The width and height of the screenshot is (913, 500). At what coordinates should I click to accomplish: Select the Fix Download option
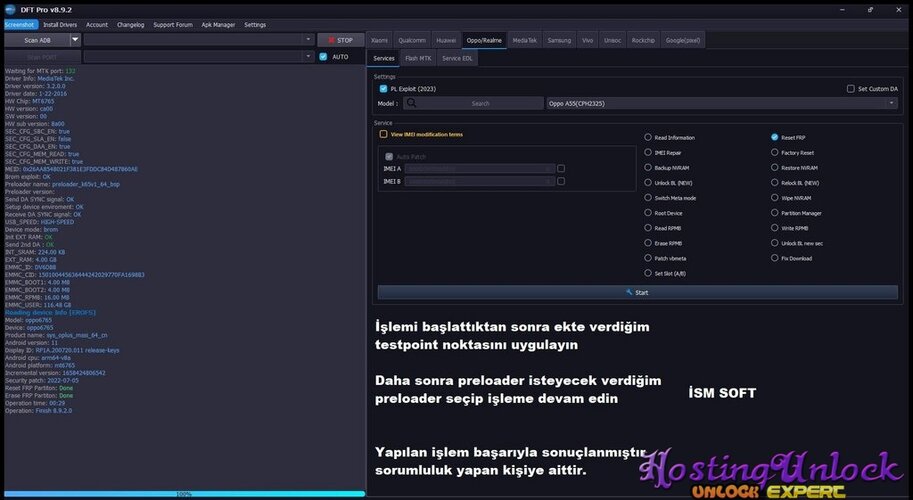click(x=774, y=258)
